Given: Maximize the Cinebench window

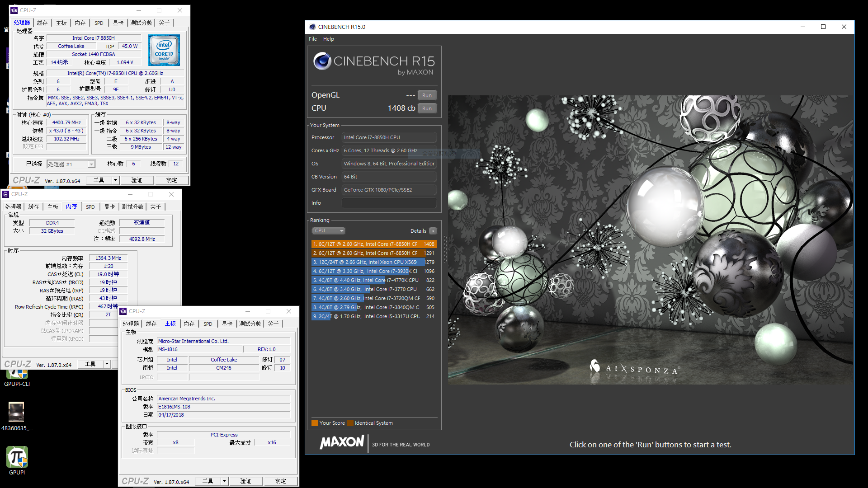Looking at the screenshot, I should point(823,27).
